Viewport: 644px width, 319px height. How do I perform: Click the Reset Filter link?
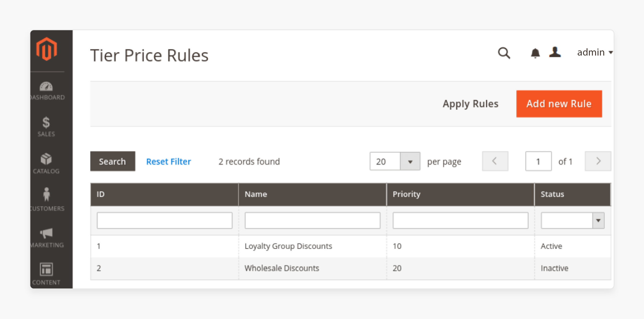[x=168, y=162]
